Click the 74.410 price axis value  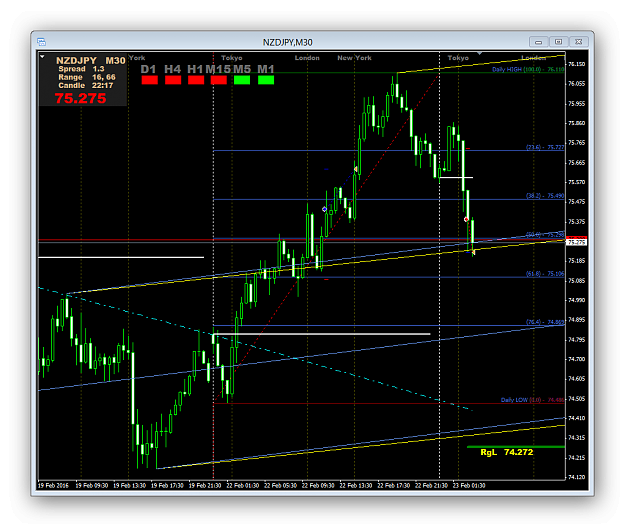pos(576,418)
